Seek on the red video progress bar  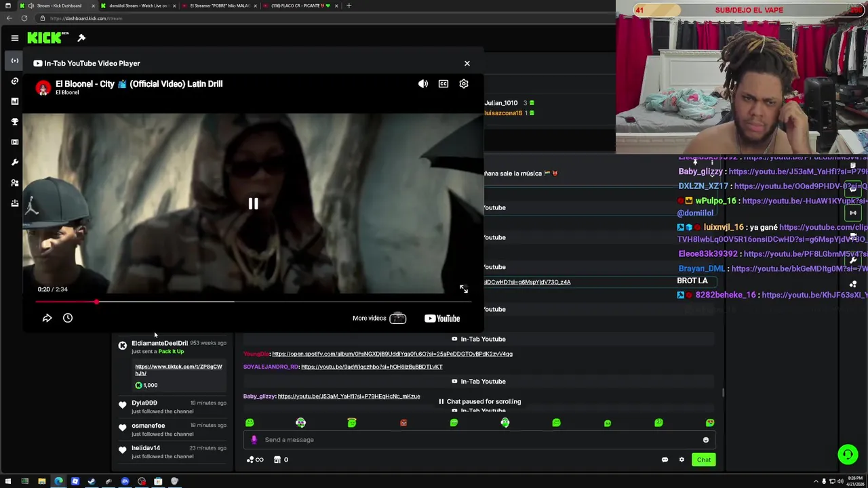[x=252, y=302]
